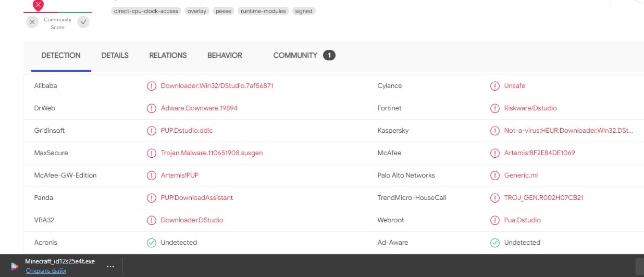Click the Minecraft exe file icon in downloads bar
The width and height of the screenshot is (644, 277).
click(14, 266)
